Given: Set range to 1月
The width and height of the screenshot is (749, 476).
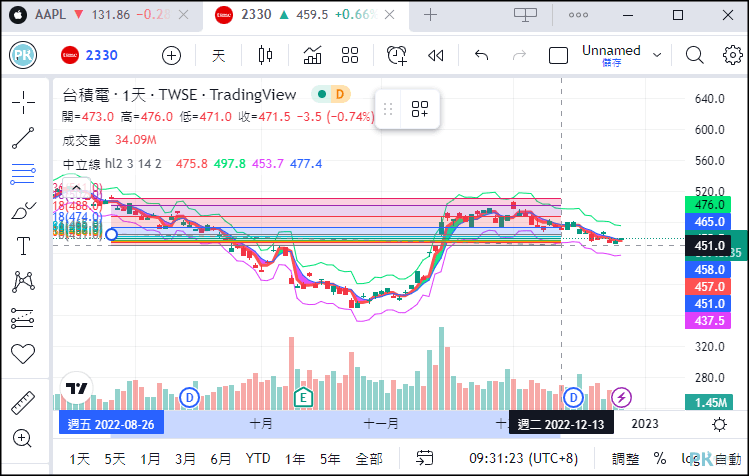Looking at the screenshot, I should pyautogui.click(x=150, y=459).
